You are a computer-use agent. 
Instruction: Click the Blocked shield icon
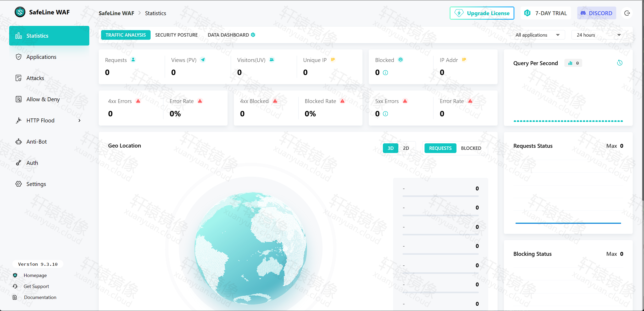click(x=400, y=60)
